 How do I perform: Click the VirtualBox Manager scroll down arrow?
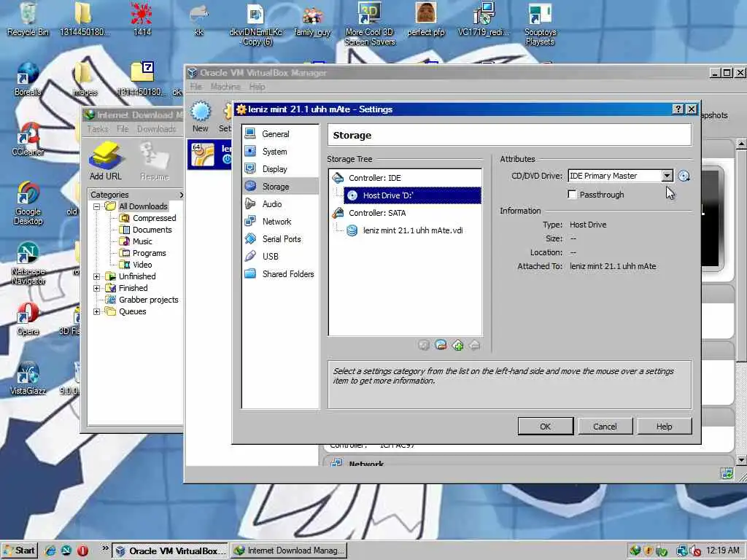[x=741, y=460]
